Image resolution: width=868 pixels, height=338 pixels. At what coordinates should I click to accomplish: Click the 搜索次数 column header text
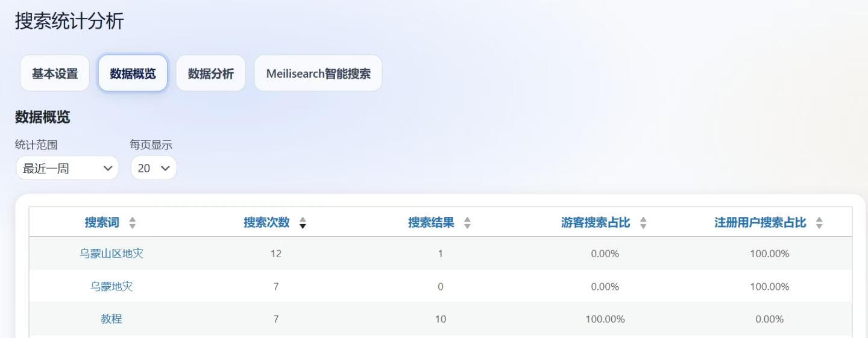click(x=266, y=222)
